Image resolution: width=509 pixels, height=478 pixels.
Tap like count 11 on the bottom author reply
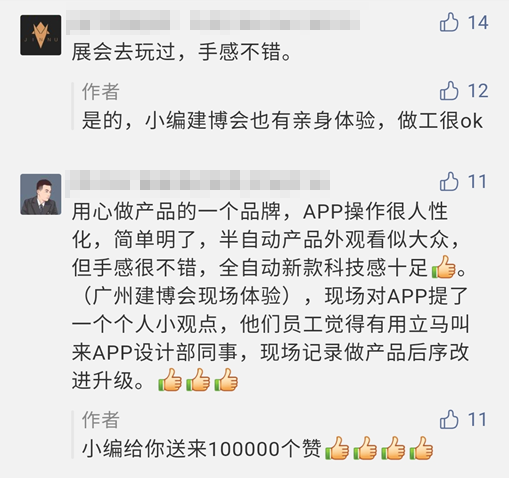point(477,420)
